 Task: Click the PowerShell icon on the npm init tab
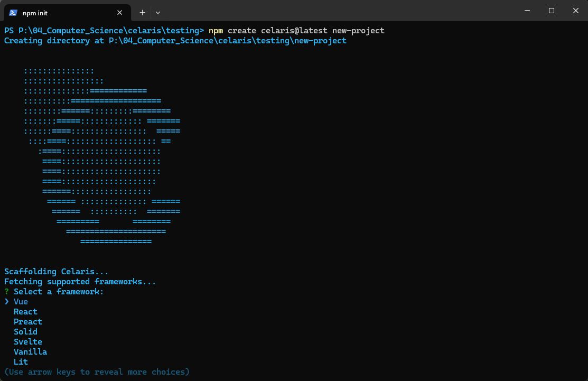pyautogui.click(x=12, y=12)
